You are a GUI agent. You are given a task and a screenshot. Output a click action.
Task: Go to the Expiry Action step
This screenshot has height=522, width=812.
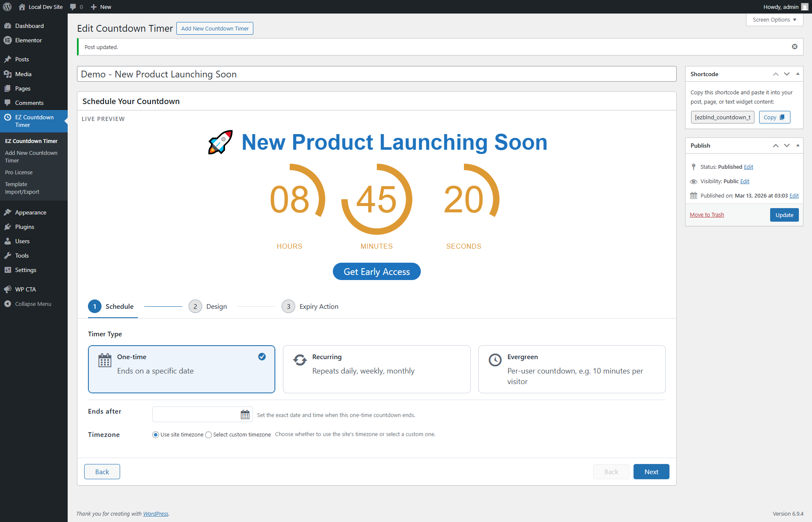pyautogui.click(x=310, y=306)
